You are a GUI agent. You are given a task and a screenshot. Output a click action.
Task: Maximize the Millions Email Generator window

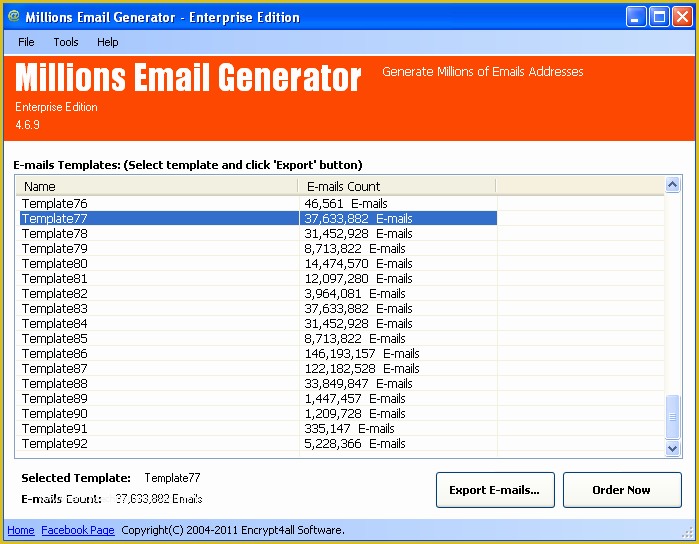click(659, 17)
